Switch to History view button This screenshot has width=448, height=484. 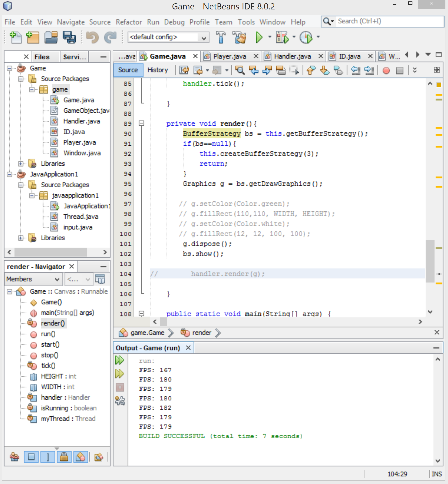[x=158, y=70]
